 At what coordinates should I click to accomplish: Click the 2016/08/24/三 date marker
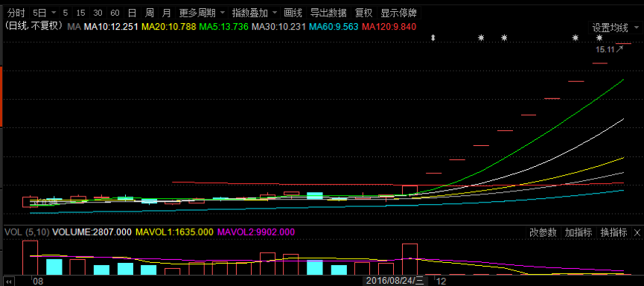(x=395, y=281)
